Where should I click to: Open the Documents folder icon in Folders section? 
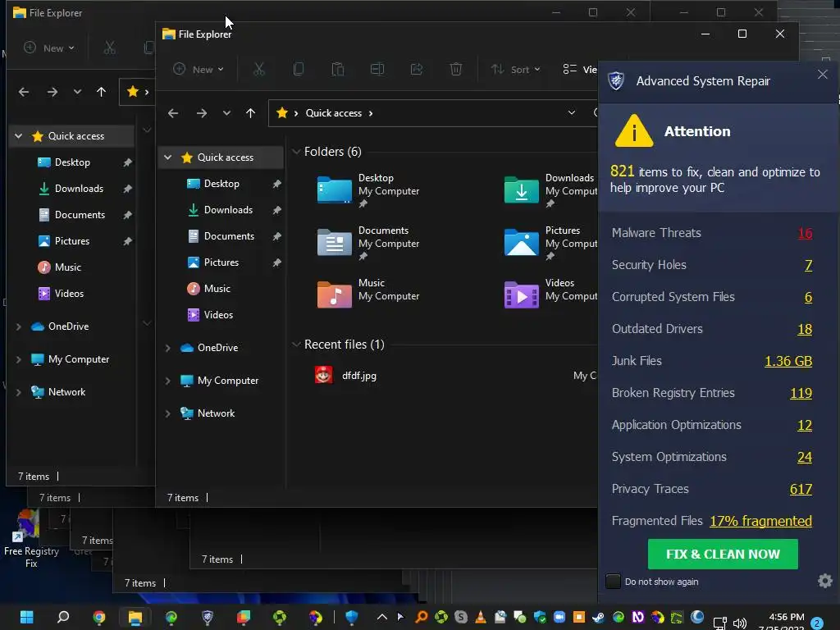(x=335, y=242)
